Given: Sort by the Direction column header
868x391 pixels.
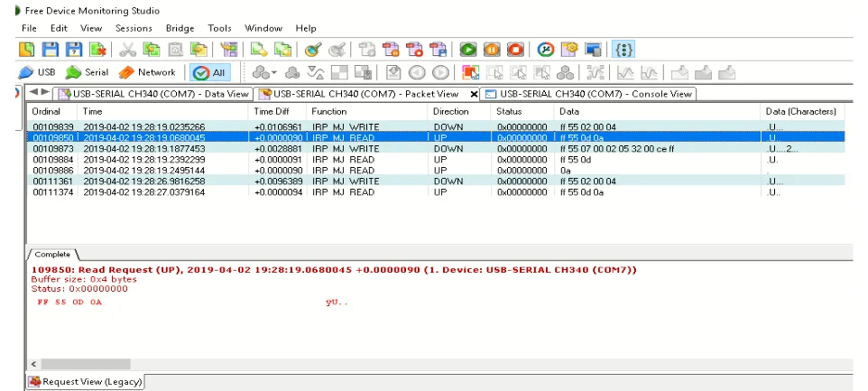Looking at the screenshot, I should pyautogui.click(x=459, y=111).
